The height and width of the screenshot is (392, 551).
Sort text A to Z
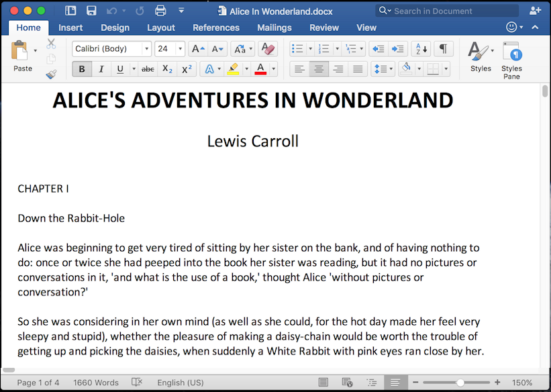[x=421, y=49]
